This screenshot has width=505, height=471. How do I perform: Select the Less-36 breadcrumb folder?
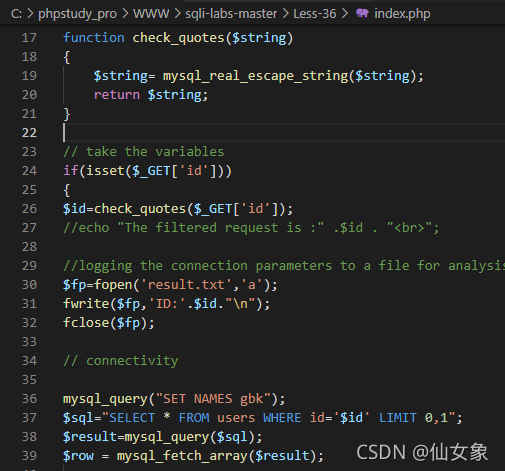click(x=315, y=14)
